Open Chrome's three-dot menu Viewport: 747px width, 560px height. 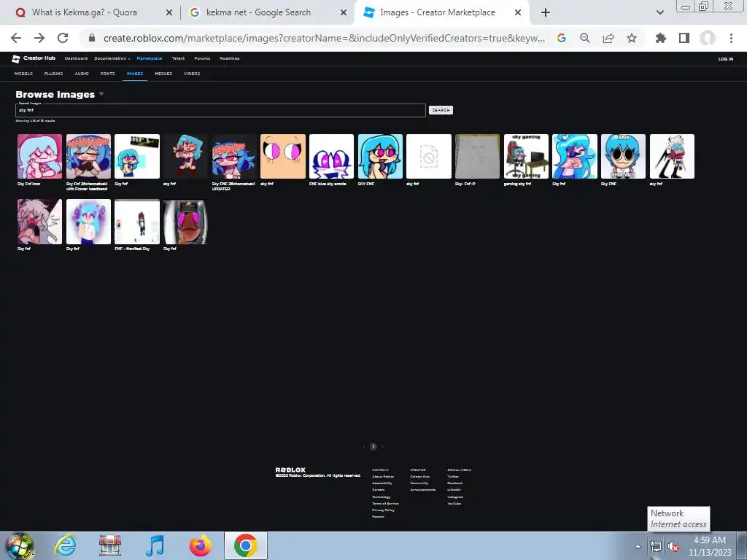[731, 38]
